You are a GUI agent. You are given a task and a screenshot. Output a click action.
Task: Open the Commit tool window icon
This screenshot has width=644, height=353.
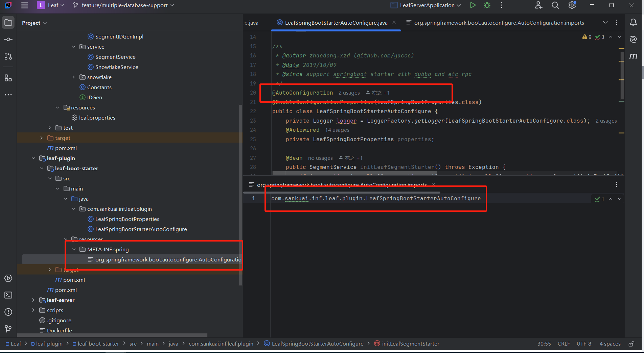pyautogui.click(x=8, y=40)
